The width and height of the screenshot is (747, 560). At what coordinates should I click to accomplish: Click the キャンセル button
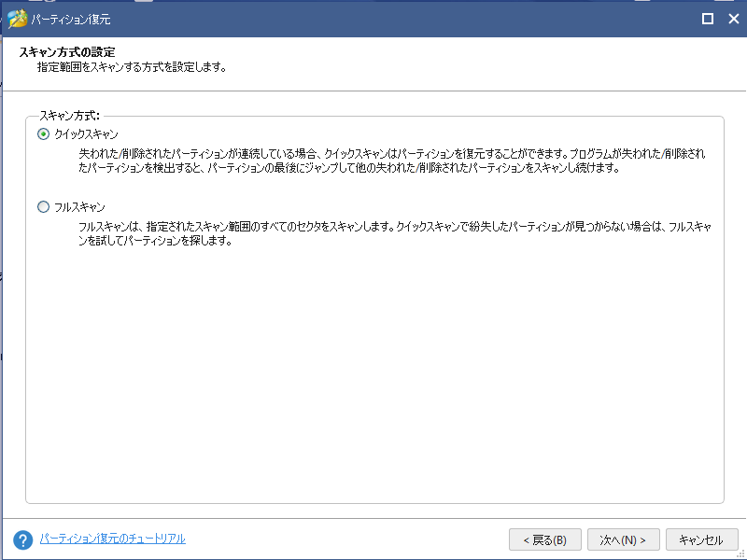click(x=701, y=539)
